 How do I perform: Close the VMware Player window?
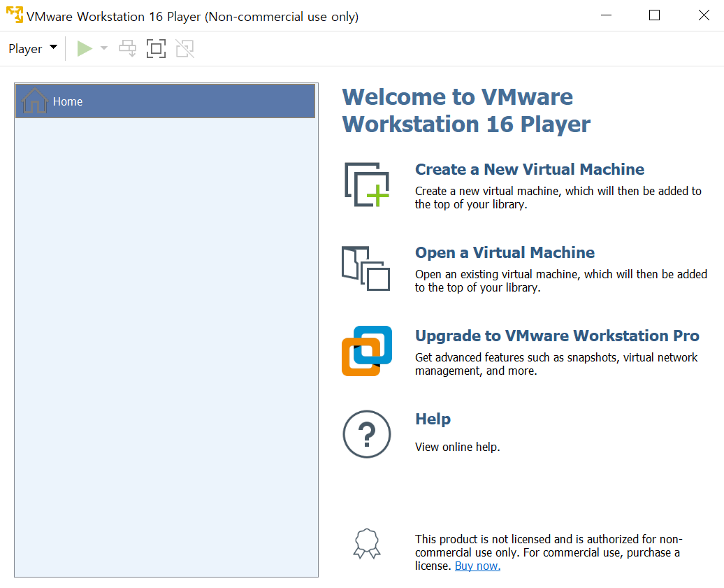704,15
